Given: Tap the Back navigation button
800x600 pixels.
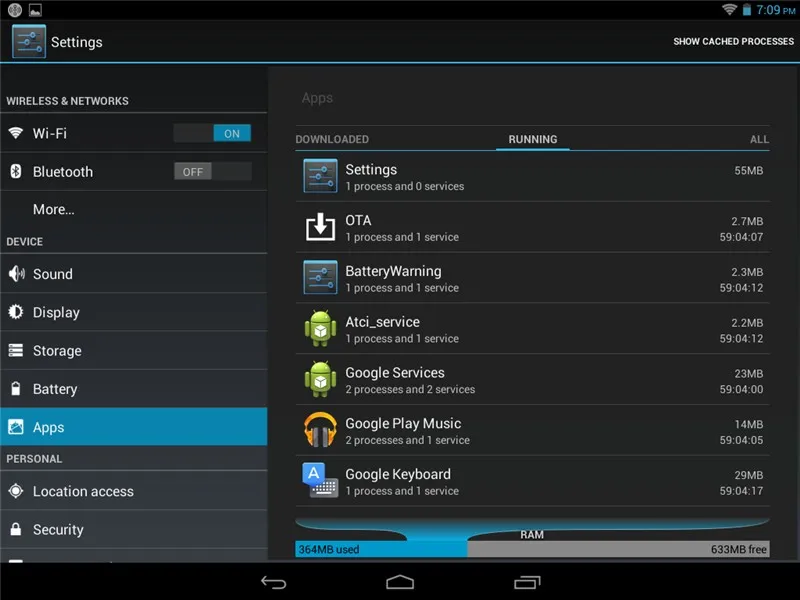Looking at the screenshot, I should [x=273, y=582].
